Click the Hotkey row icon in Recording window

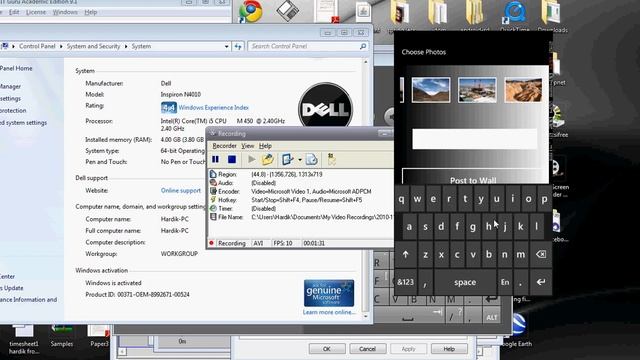pos(213,200)
